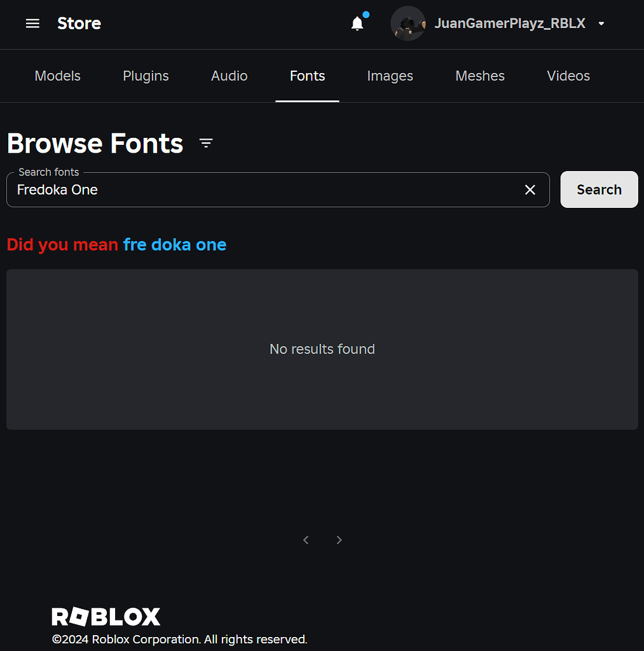The height and width of the screenshot is (651, 644).
Task: Clear the search field using the X icon
Action: (x=530, y=189)
